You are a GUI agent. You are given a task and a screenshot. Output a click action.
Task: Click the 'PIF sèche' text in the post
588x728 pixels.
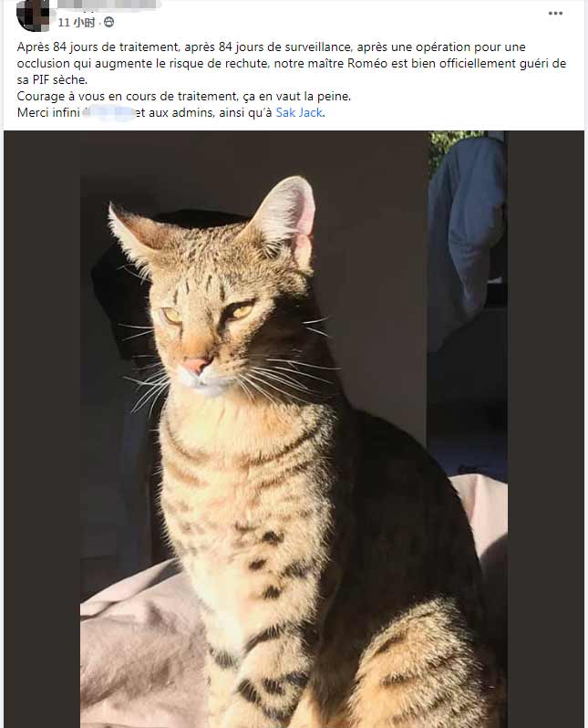point(59,80)
